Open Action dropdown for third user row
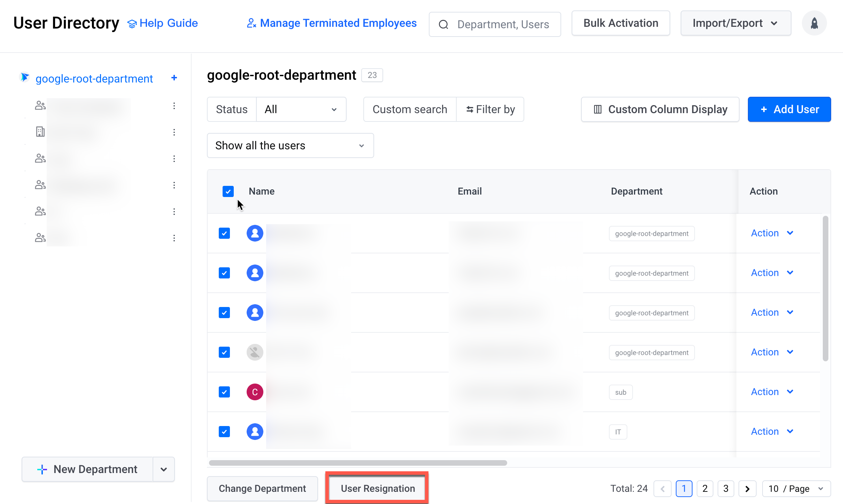Image resolution: width=843 pixels, height=504 pixels. 772,313
